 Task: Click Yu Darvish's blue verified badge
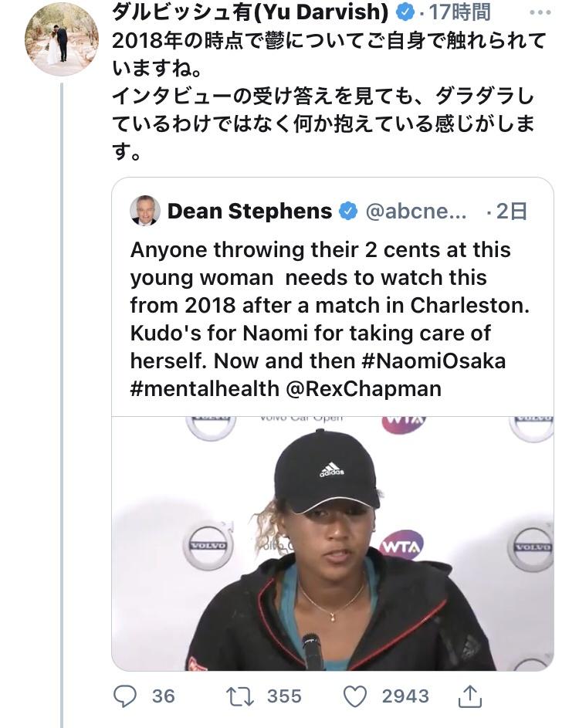(405, 12)
